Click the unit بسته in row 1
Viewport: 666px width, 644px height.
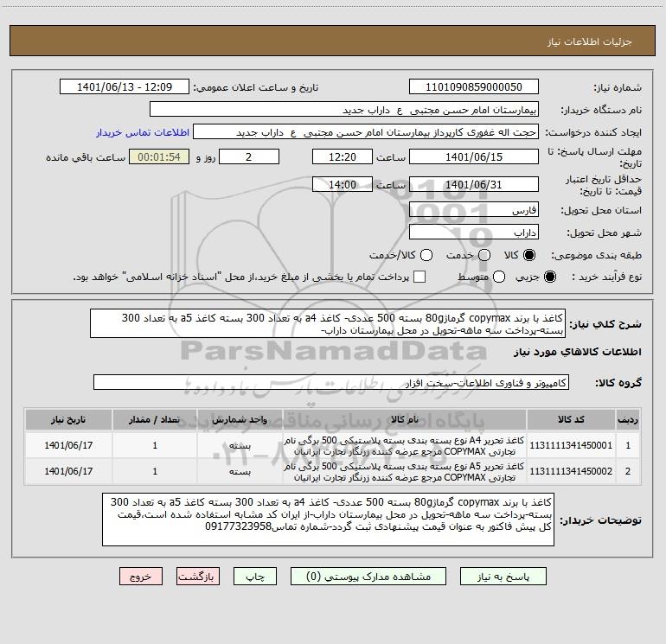tap(240, 445)
